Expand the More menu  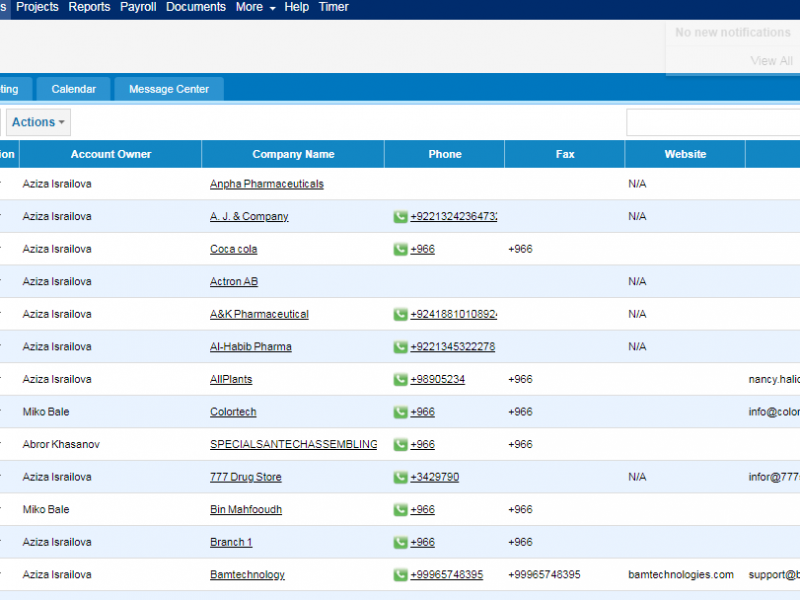tap(256, 7)
